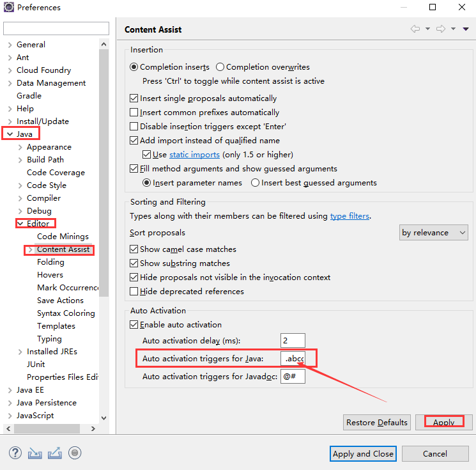Click horizontal scrollbar left arrow
The image size is (476, 470).
pyautogui.click(x=8, y=428)
